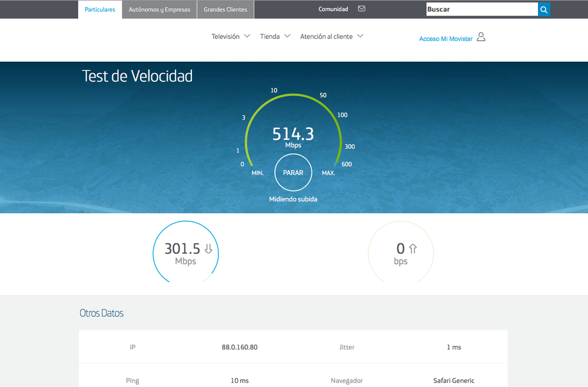
Task: Click the Otros Datos section heading
Action: pyautogui.click(x=102, y=313)
